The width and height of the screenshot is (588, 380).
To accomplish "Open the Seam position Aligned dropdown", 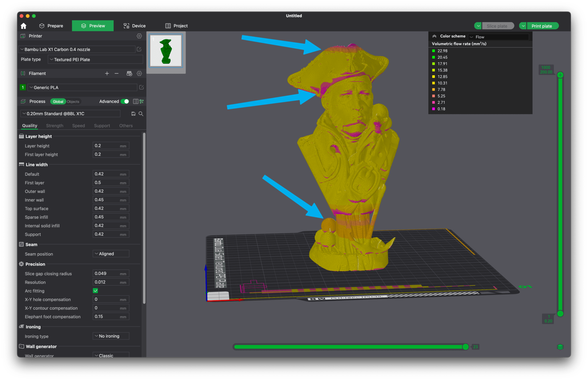I will coord(111,254).
